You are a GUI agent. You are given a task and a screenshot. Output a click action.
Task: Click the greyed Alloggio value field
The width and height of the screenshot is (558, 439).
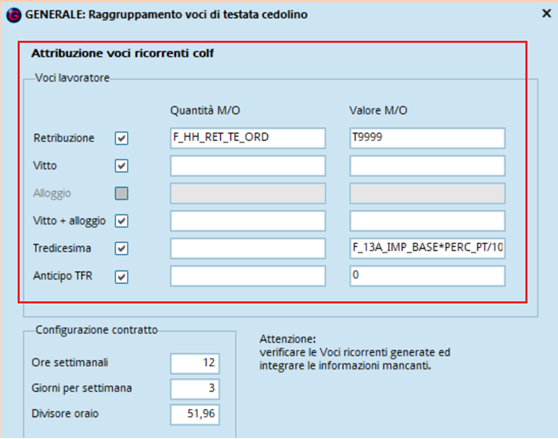(x=427, y=193)
